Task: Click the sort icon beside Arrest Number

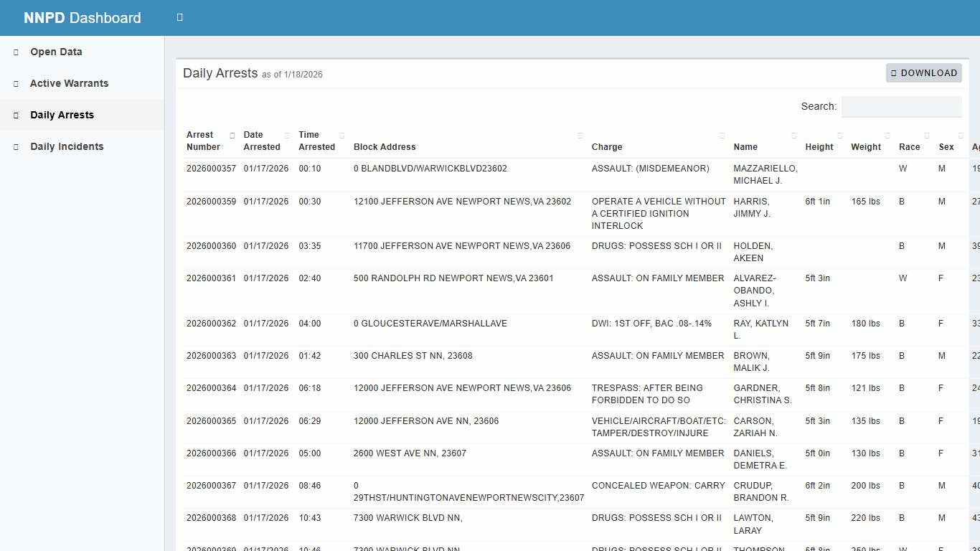Action: point(232,135)
